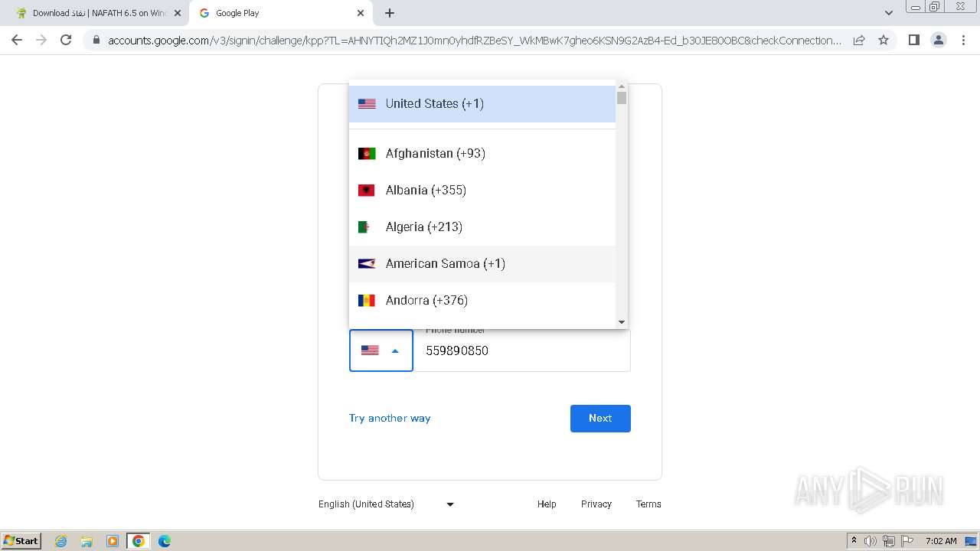Open the tab search chevron
980x551 pixels.
(x=888, y=13)
